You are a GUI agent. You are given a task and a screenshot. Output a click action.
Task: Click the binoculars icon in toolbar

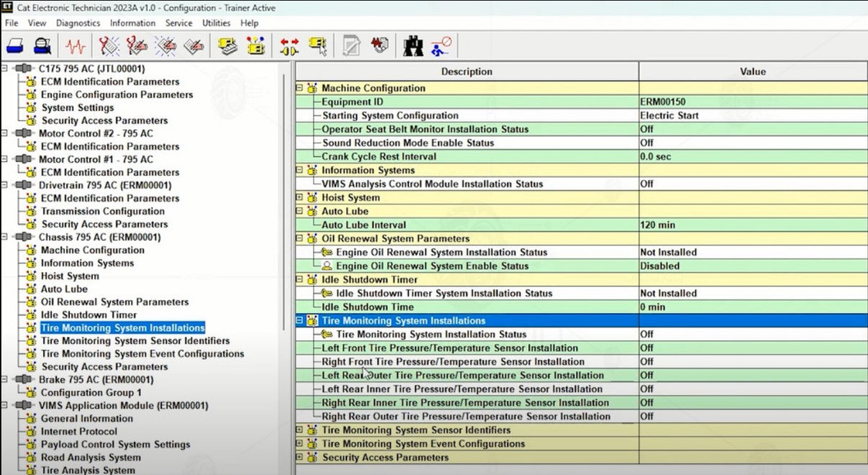413,47
